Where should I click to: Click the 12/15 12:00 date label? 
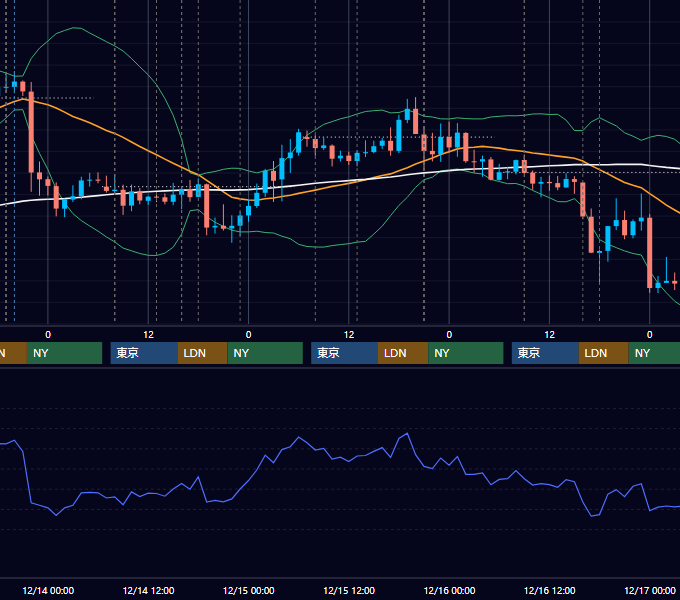click(349, 590)
